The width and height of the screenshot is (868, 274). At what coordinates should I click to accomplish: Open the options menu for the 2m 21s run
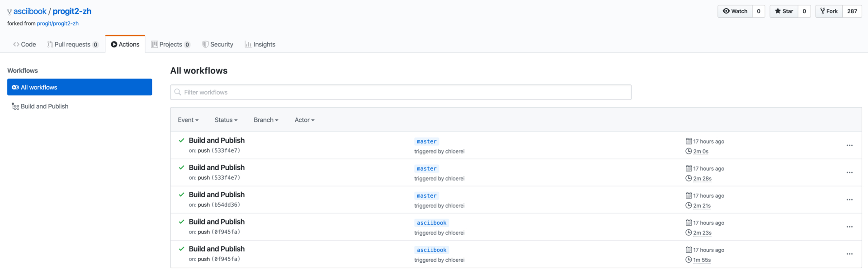pyautogui.click(x=849, y=200)
